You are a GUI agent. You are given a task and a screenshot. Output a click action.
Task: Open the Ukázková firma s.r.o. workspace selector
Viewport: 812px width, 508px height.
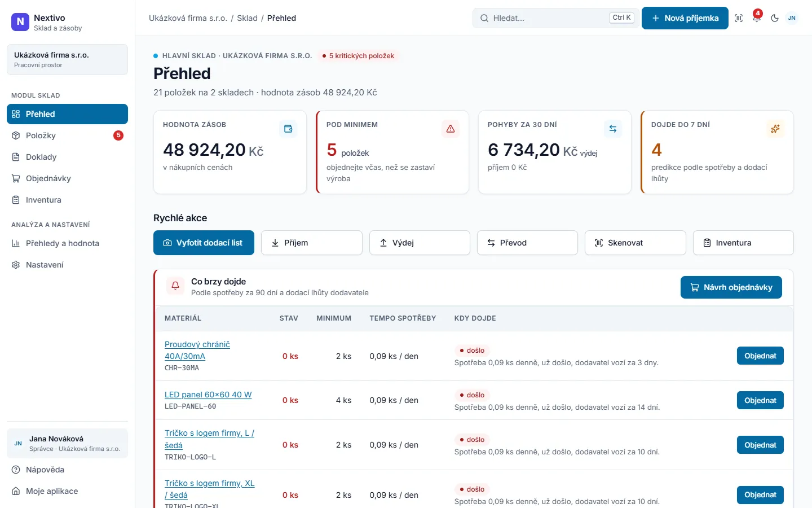[x=67, y=59]
